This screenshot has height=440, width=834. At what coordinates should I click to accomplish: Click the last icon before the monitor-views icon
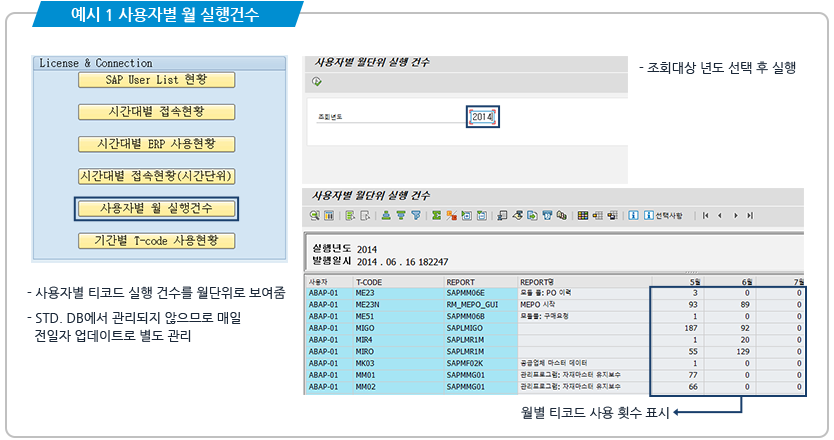[x=482, y=215]
